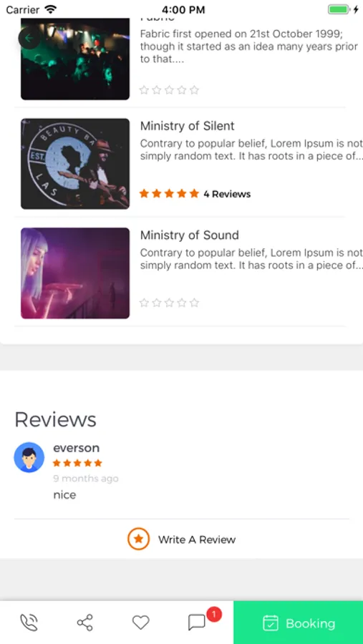Tap the share icon in bottom bar
363x644 pixels.
tap(85, 623)
